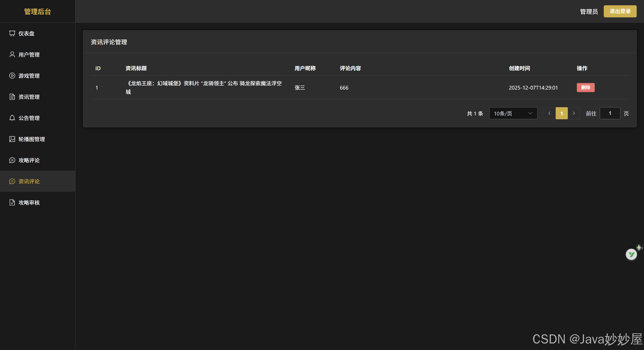Click the floating green assistant icon

pyautogui.click(x=631, y=254)
